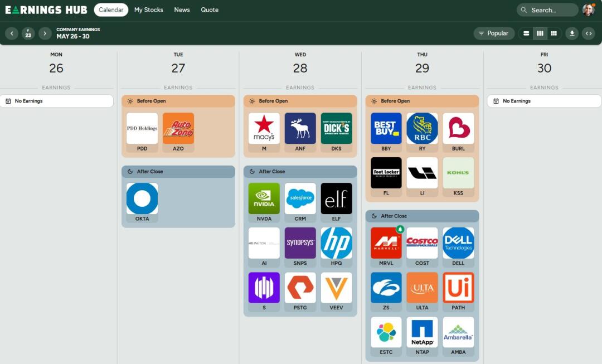Open the Marvell MRVL tile
This screenshot has height=364, width=602.
pyautogui.click(x=386, y=247)
